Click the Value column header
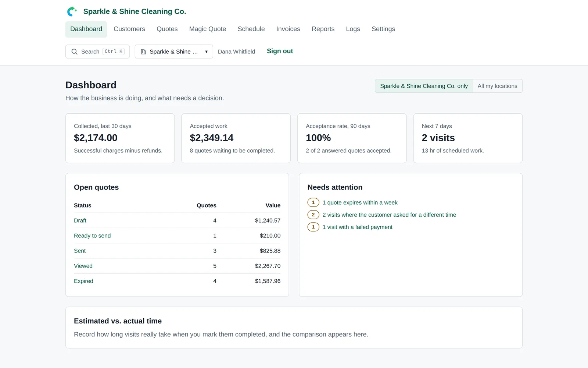 (x=273, y=205)
